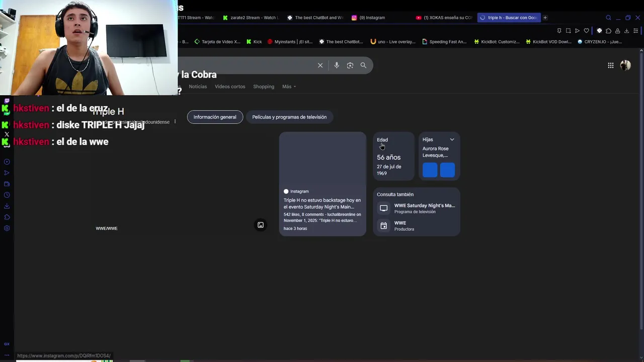Click the pin icon in the toolbar
644x362 pixels.
tap(559, 31)
